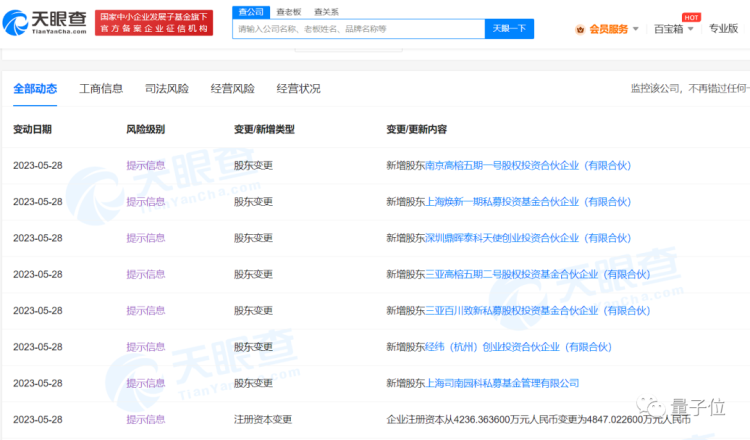Expand the 会员服务 dropdown menu

(614, 29)
